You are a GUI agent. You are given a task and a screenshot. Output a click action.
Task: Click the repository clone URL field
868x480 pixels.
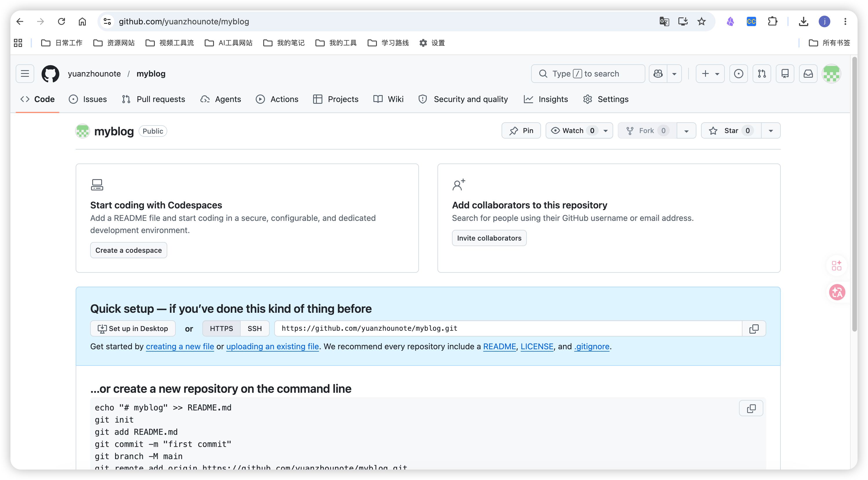pyautogui.click(x=508, y=328)
